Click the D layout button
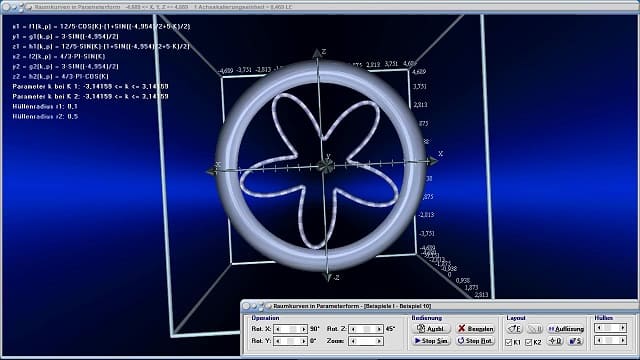This screenshot has width=640, height=360. 556,341
